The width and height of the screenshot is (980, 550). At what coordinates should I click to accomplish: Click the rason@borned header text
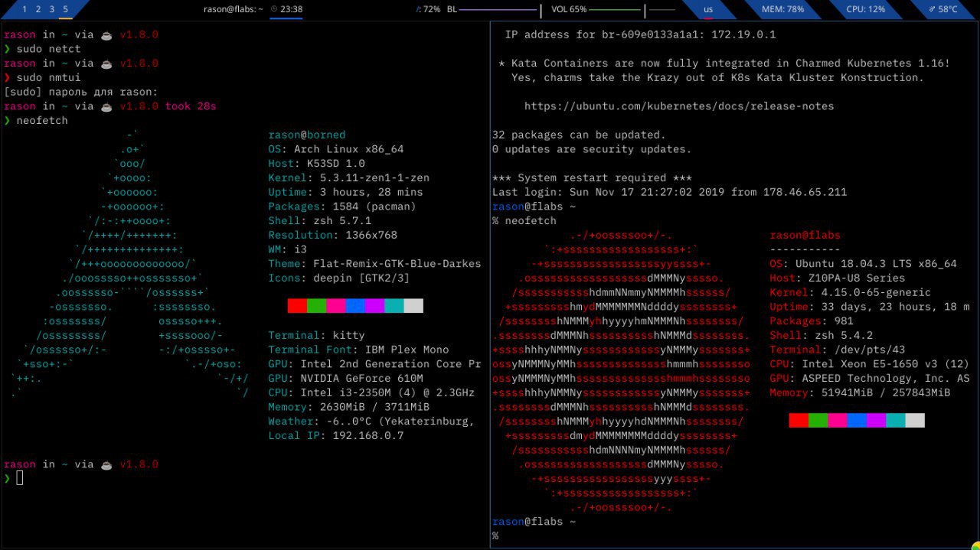[307, 135]
